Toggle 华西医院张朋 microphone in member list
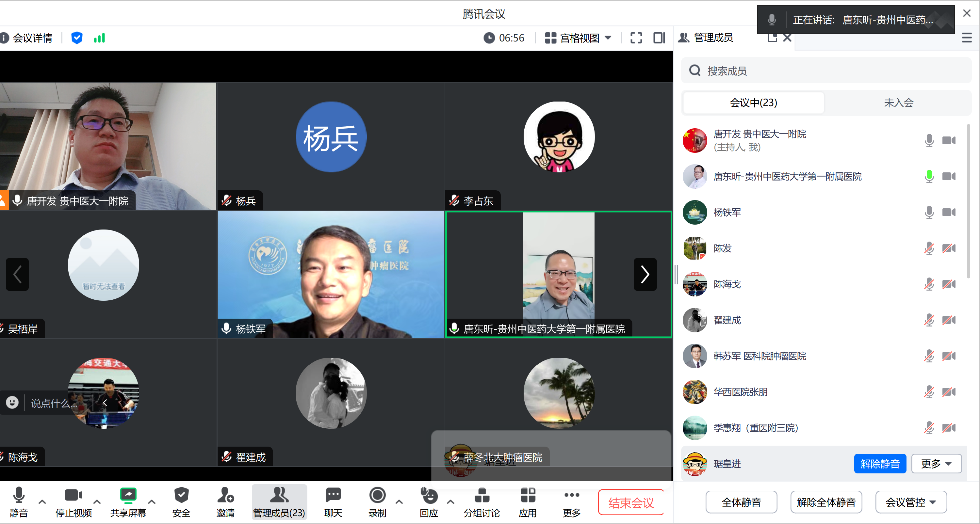 pyautogui.click(x=929, y=392)
